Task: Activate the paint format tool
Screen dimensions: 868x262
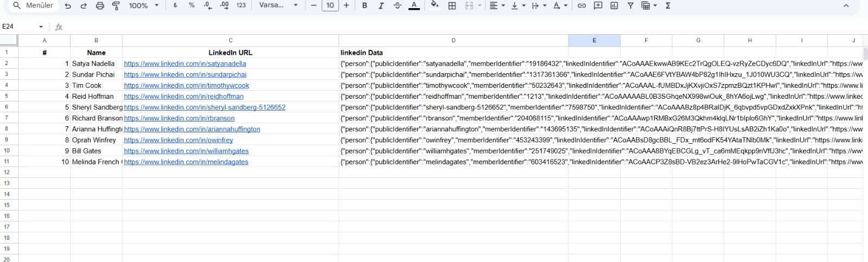Action: pos(116,5)
